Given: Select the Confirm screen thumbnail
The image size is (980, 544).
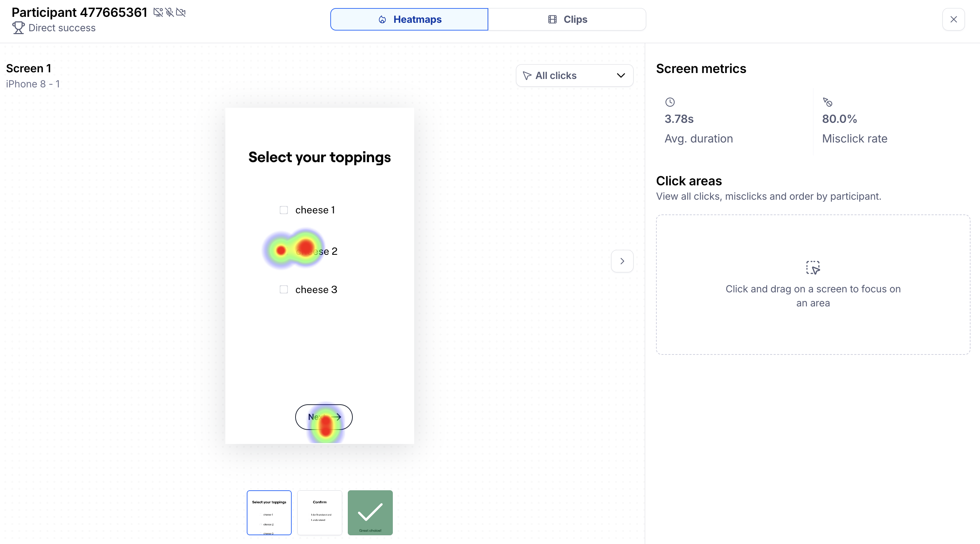Looking at the screenshot, I should pos(319,512).
